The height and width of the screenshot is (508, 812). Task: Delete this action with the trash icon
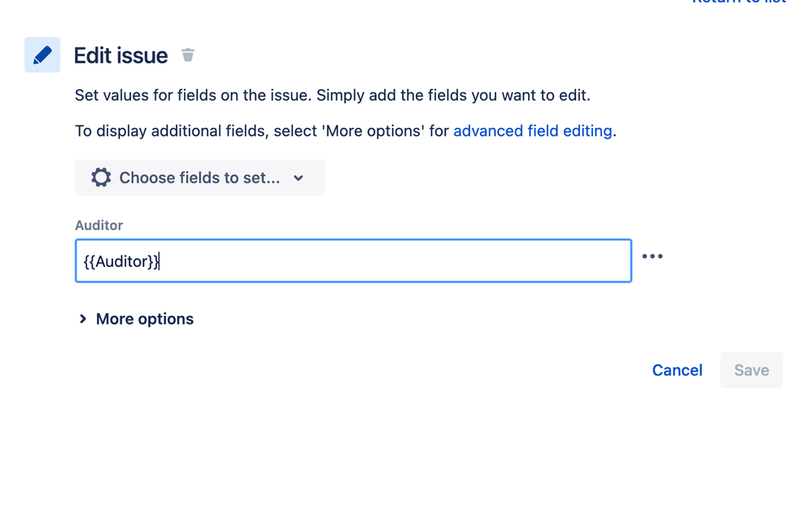pyautogui.click(x=187, y=55)
